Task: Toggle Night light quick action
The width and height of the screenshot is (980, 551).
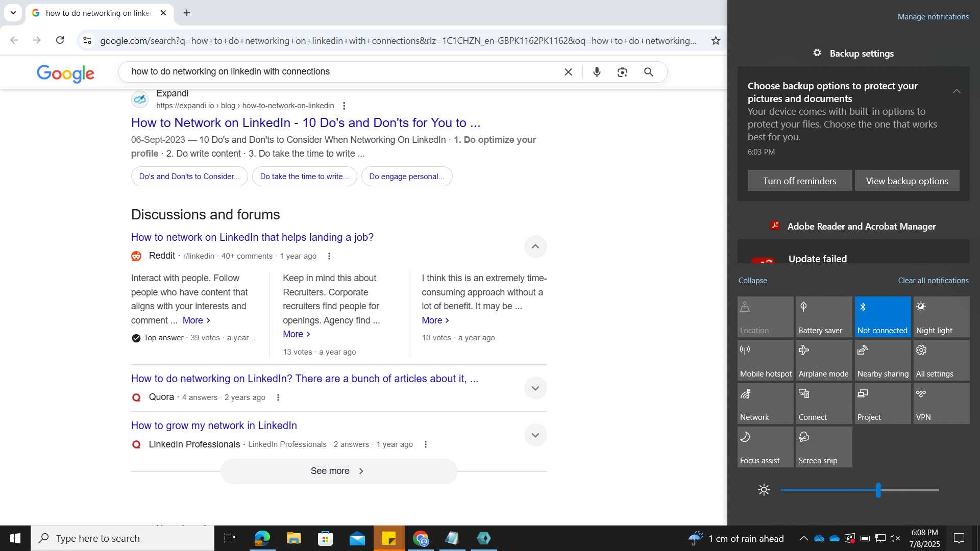Action: 941,317
